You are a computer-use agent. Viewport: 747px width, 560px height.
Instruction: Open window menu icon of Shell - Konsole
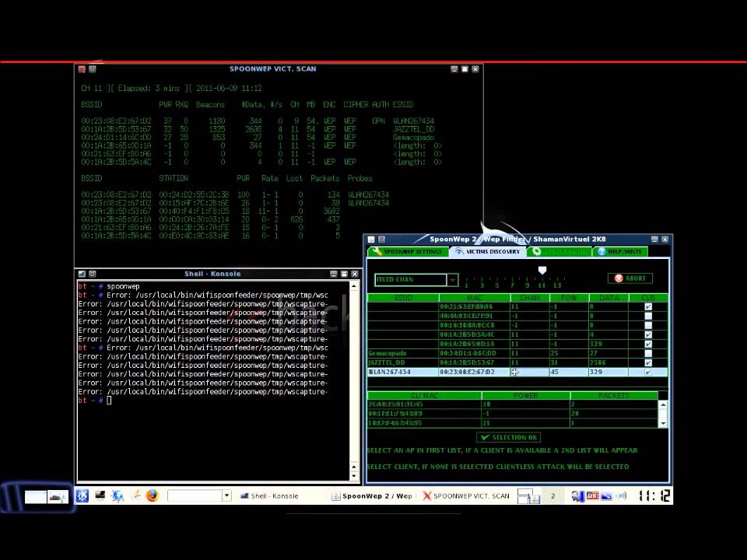(x=82, y=274)
